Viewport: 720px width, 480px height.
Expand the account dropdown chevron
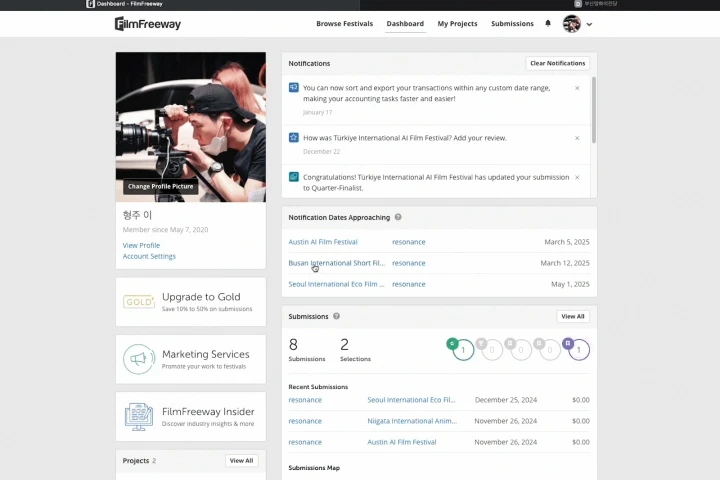589,24
